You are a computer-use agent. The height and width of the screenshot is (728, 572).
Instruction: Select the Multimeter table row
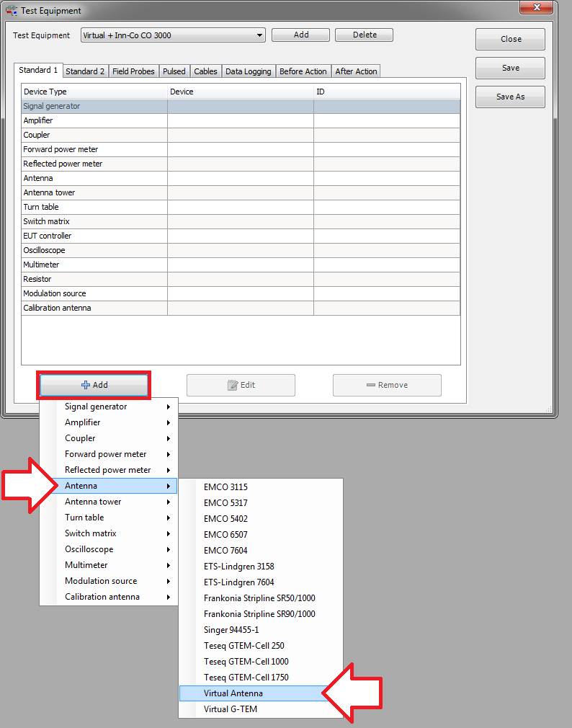point(241,265)
